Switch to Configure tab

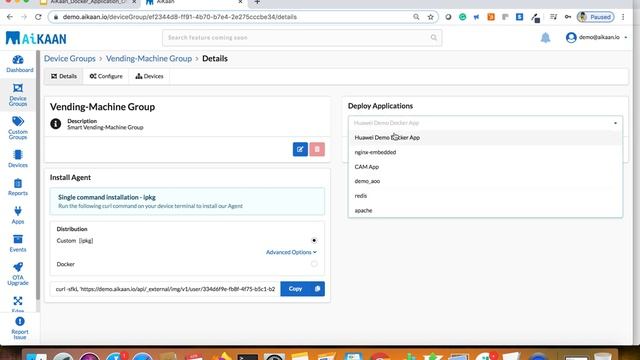(x=106, y=76)
